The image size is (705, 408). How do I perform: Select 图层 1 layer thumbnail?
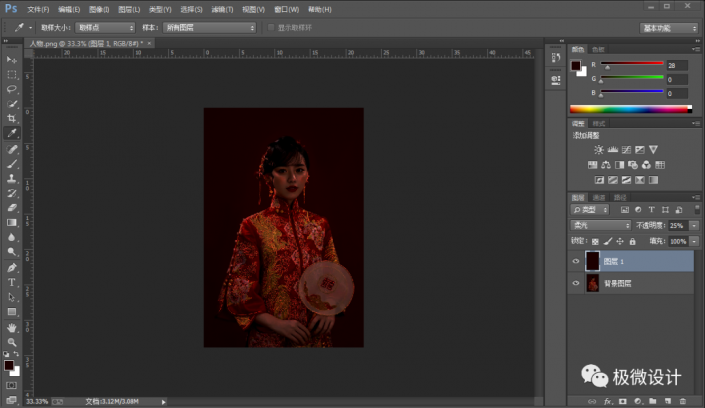click(593, 261)
